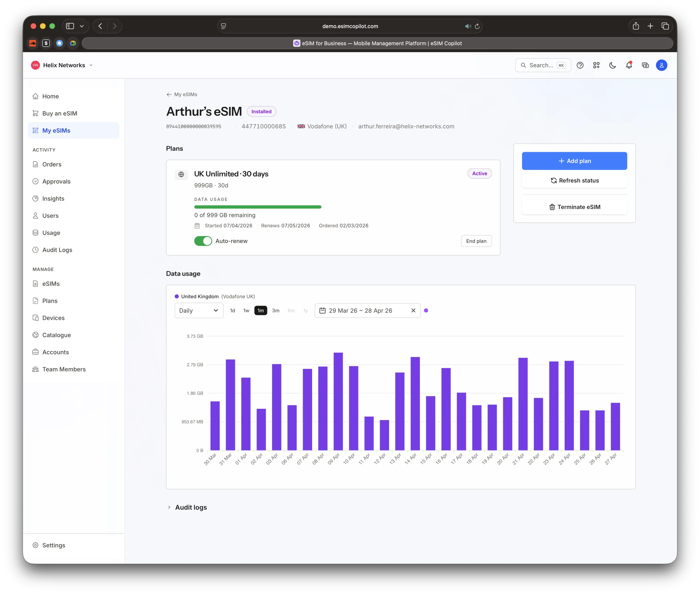700x594 pixels.
Task: Toggle Auto-renew switch off
Action: (x=203, y=241)
